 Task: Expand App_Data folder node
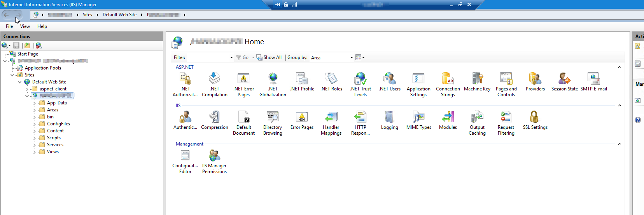[34, 103]
